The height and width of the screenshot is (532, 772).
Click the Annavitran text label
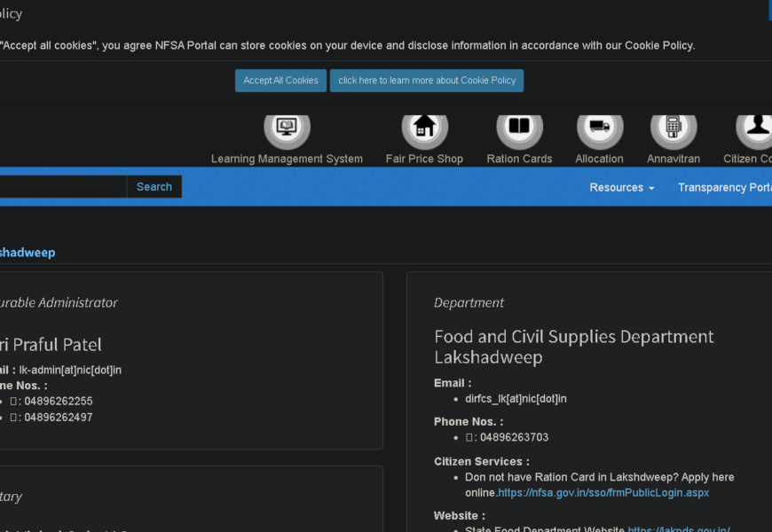tap(673, 159)
